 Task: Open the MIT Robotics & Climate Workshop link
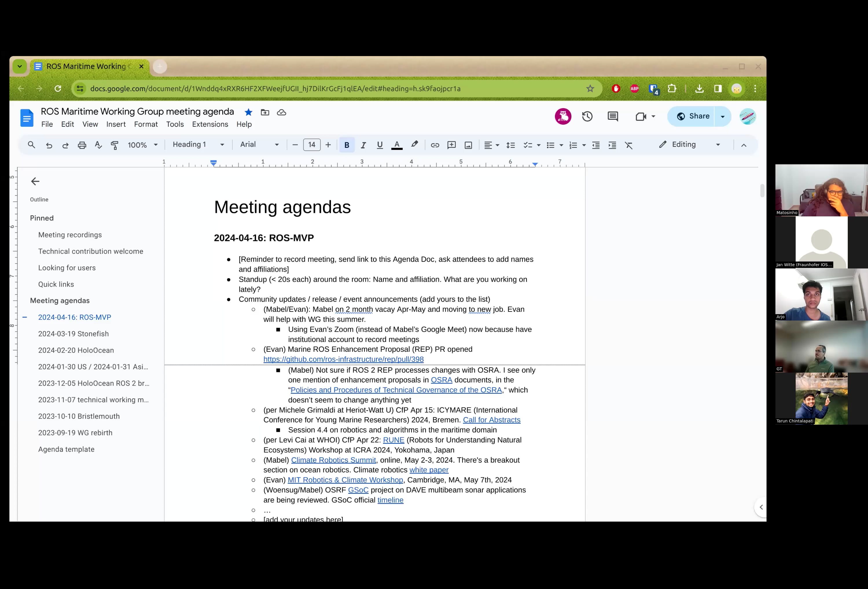[x=345, y=480]
